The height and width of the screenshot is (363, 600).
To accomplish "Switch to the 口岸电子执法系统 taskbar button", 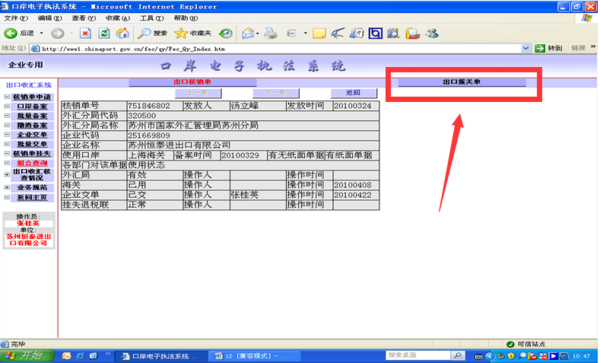I will 161,356.
